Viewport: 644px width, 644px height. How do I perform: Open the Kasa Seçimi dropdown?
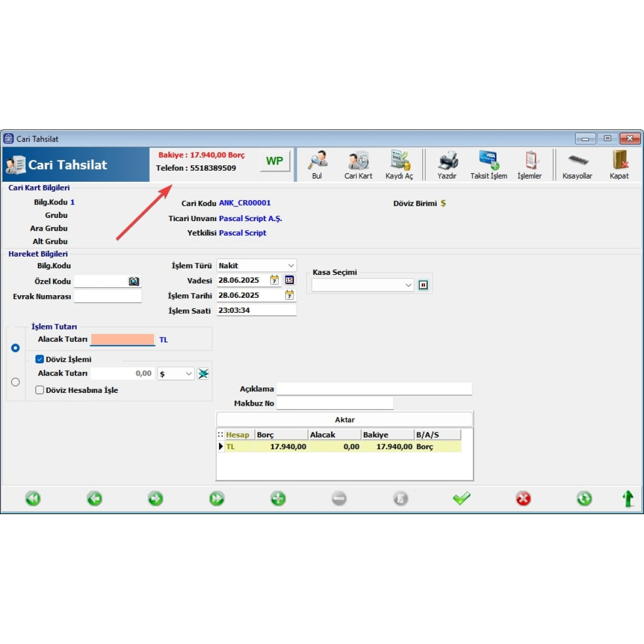(x=408, y=285)
